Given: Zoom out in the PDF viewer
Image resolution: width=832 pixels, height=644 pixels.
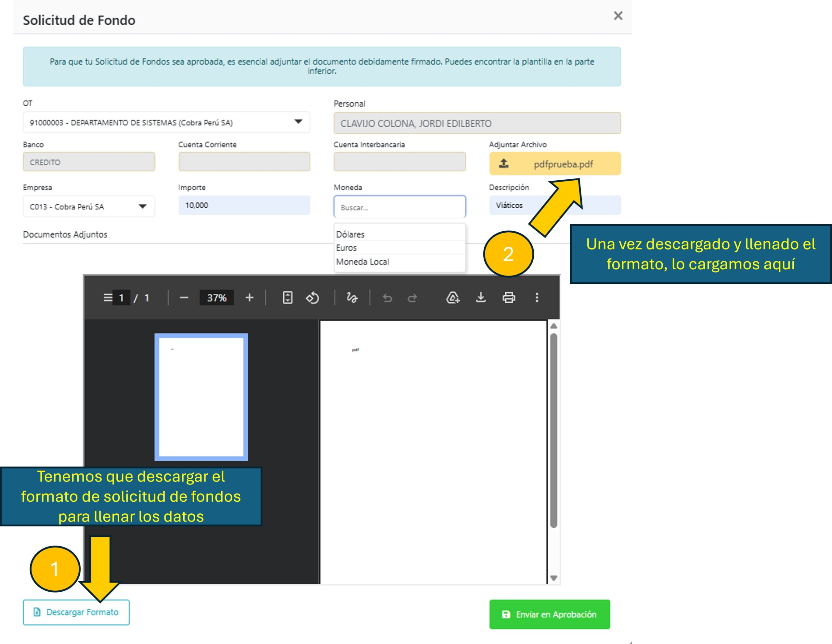Looking at the screenshot, I should (184, 297).
